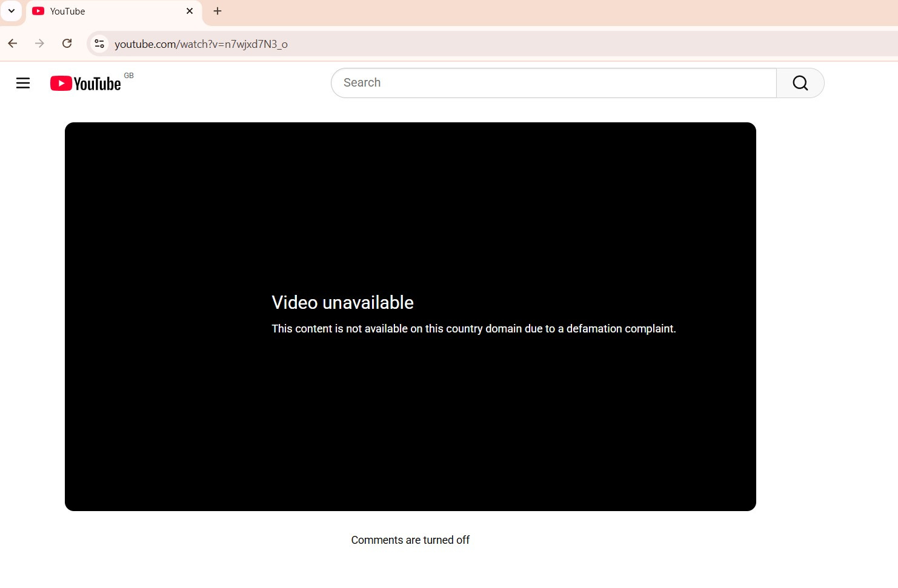Click the defamation complaint notice text
The image size is (898, 588).
click(474, 329)
